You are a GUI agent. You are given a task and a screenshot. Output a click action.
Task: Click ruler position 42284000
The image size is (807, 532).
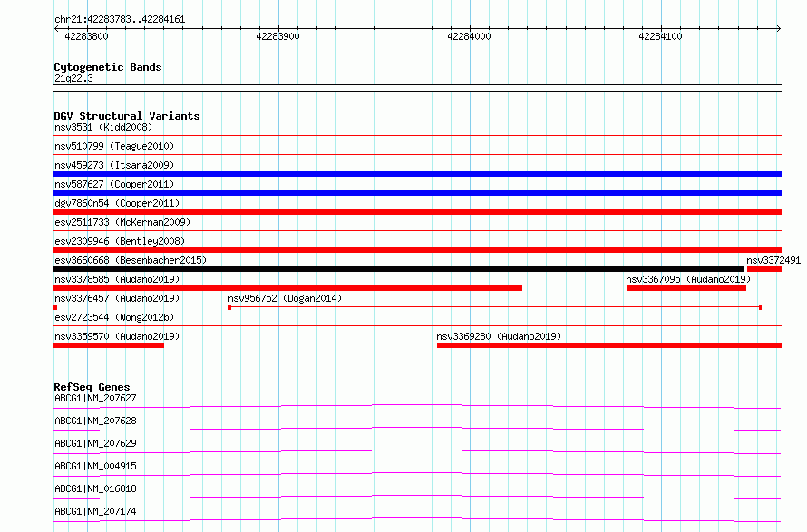point(470,36)
